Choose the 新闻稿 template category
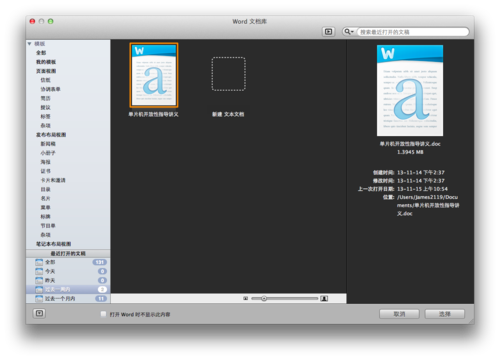The image size is (500, 360). [x=48, y=144]
